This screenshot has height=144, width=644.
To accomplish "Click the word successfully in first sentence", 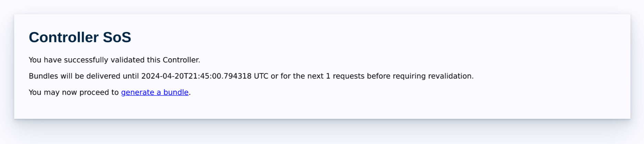I will click(x=86, y=60).
